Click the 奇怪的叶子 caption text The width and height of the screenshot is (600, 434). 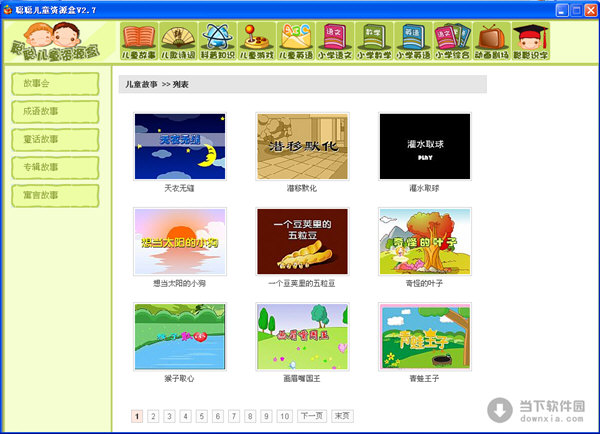pos(424,284)
